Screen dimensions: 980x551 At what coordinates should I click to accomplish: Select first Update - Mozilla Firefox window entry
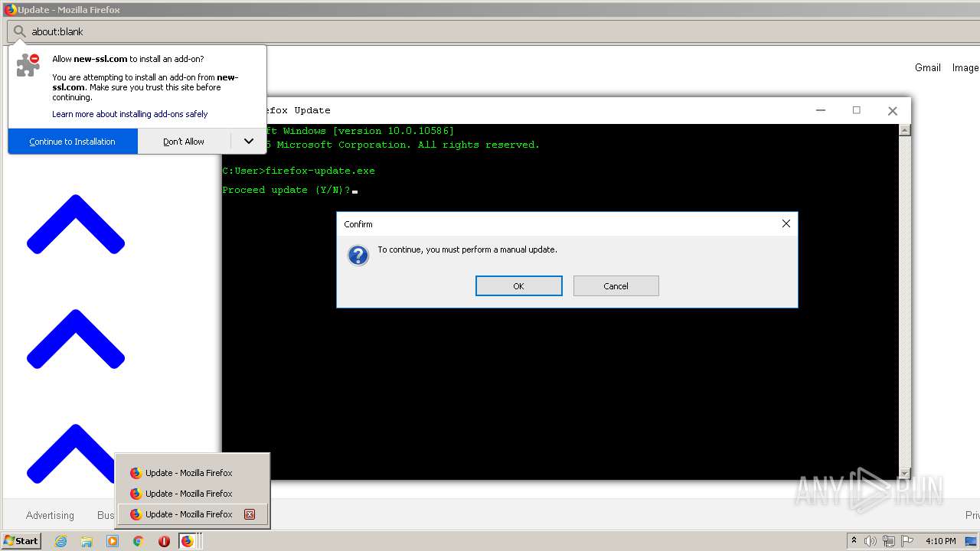pos(193,473)
